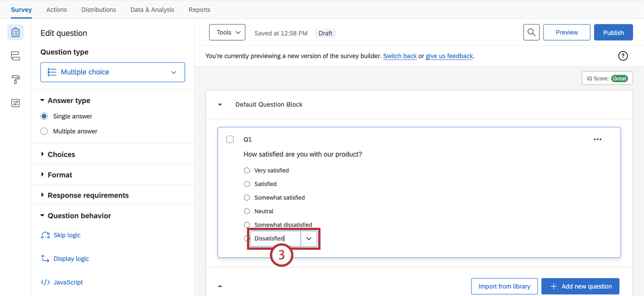The width and height of the screenshot is (644, 296).
Task: Open the Multiple choice question type dropdown
Action: point(113,72)
